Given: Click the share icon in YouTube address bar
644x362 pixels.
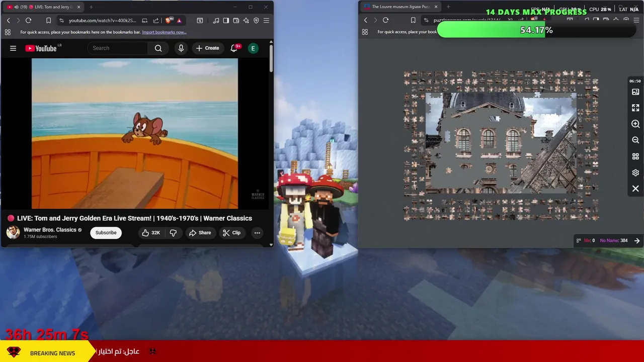Looking at the screenshot, I should click(155, 20).
